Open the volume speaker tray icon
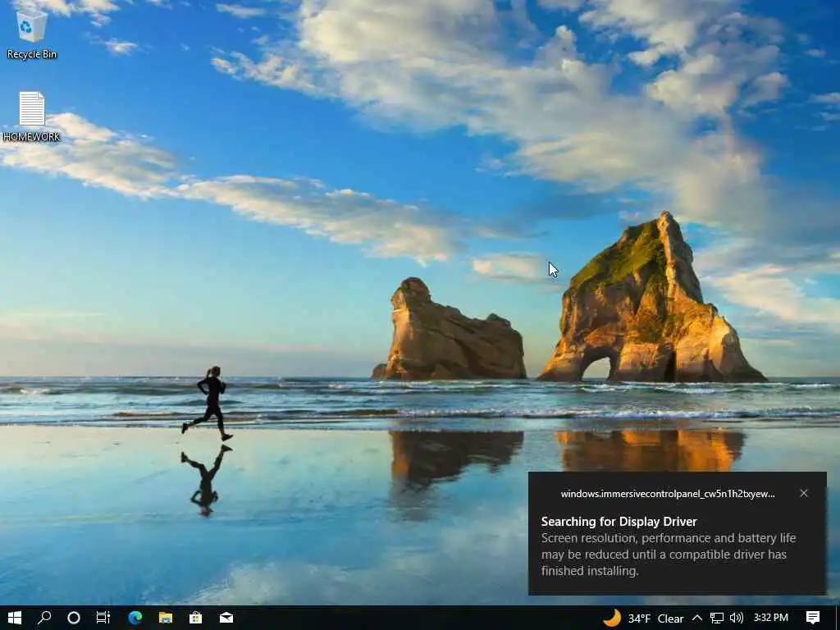 pos(737,619)
